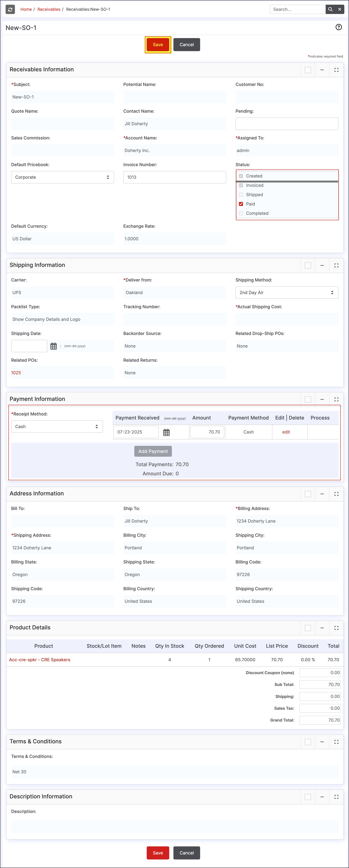
Task: Click the Grand Total field
Action: coord(320,720)
